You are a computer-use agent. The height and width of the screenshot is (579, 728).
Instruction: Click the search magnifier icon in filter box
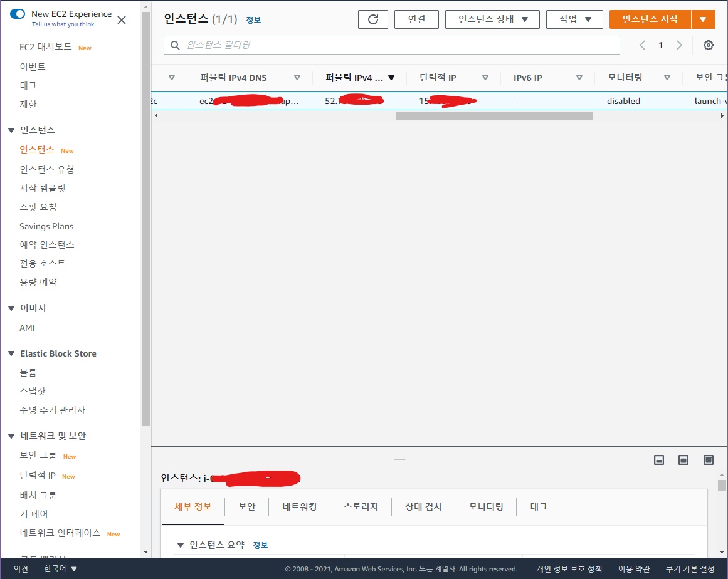(175, 45)
